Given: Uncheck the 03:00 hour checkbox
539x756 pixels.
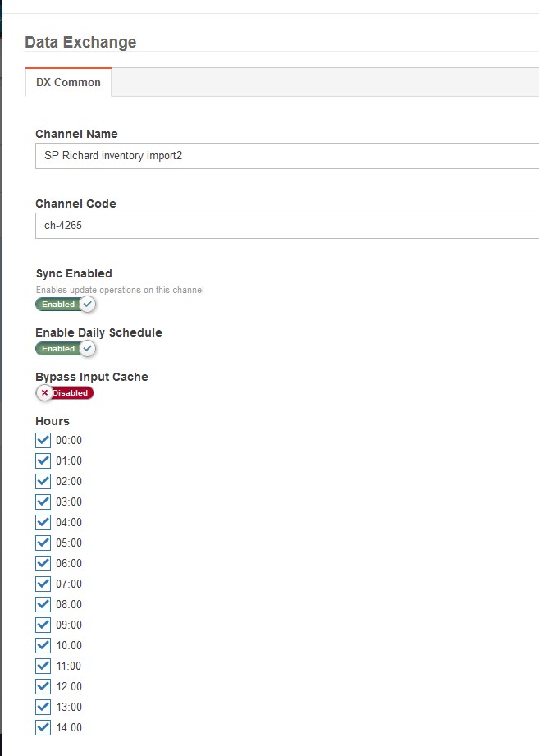Looking at the screenshot, I should pyautogui.click(x=43, y=502).
